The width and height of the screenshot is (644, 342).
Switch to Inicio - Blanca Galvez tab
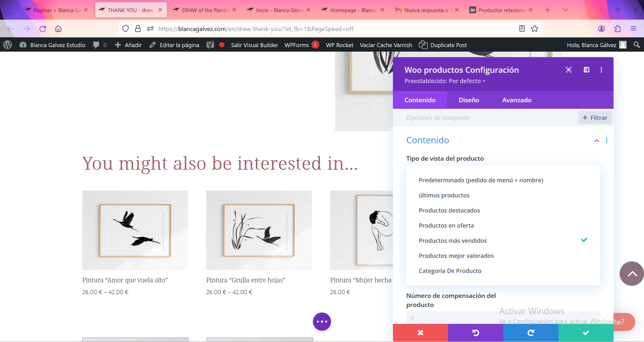pos(279,10)
